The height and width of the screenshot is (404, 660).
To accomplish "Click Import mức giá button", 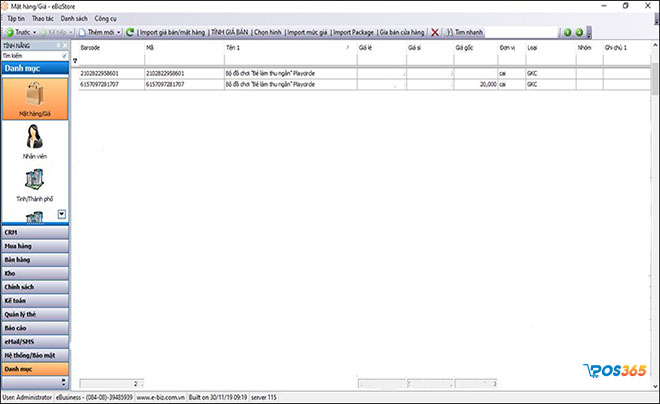I will pyautogui.click(x=307, y=32).
